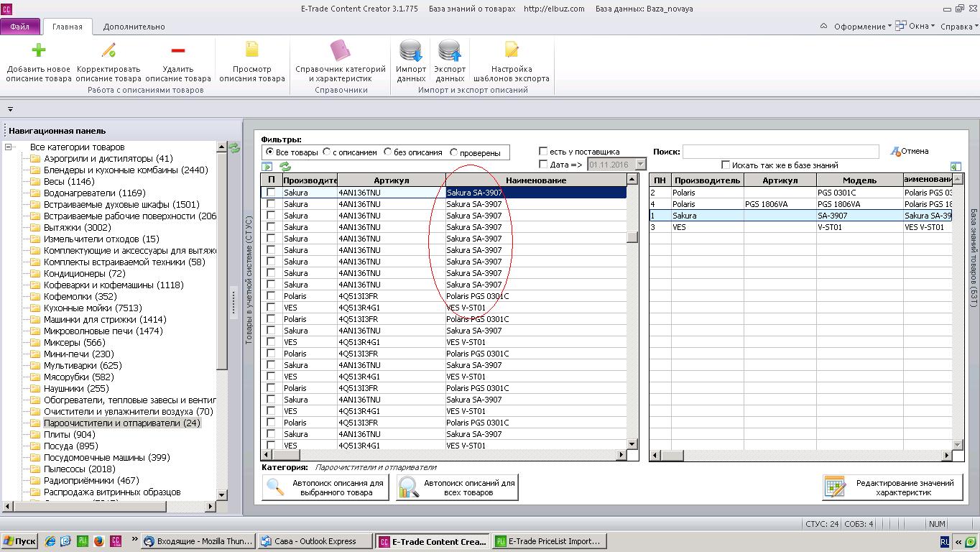Switch to 'Входящие - Mozilla Thunderbird' taskbar button
Viewport: 980px width, 552px height.
click(198, 541)
